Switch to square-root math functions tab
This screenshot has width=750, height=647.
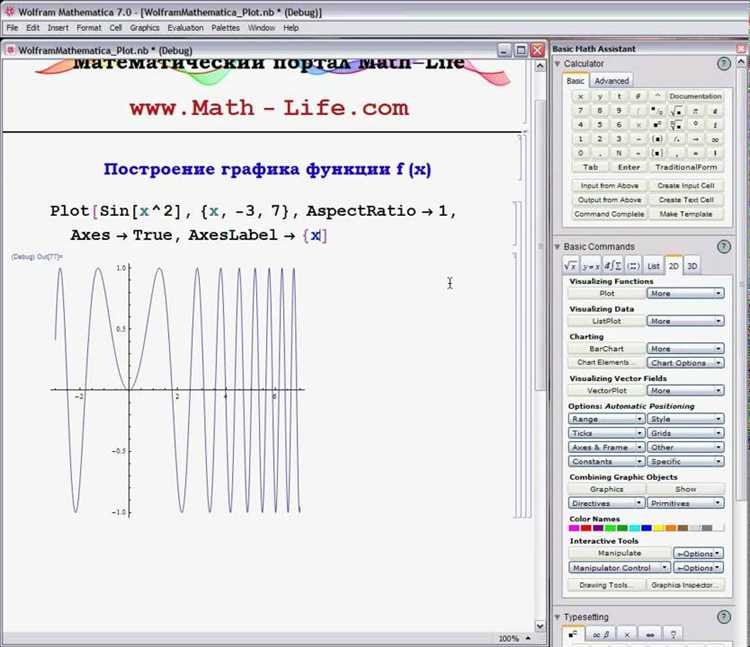click(x=571, y=266)
